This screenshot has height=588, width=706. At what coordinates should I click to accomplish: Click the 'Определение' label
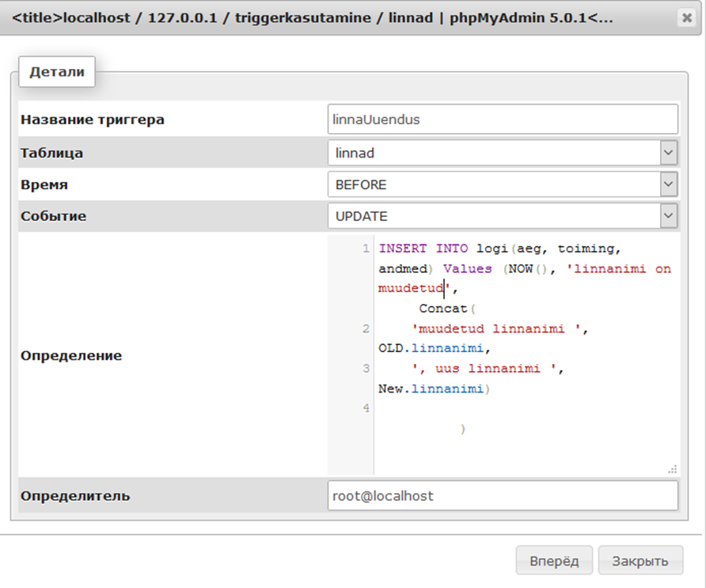pos(71,355)
